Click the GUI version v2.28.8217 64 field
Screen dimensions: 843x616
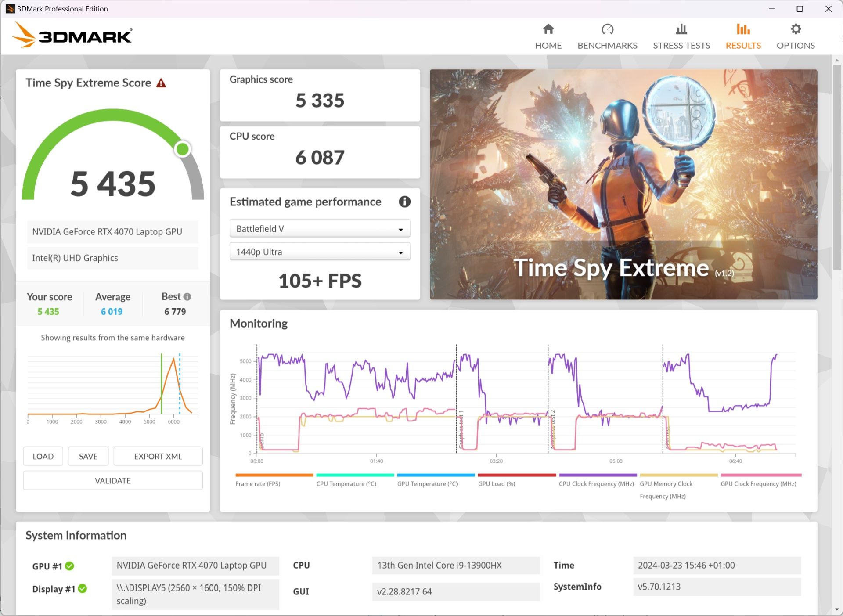(456, 591)
